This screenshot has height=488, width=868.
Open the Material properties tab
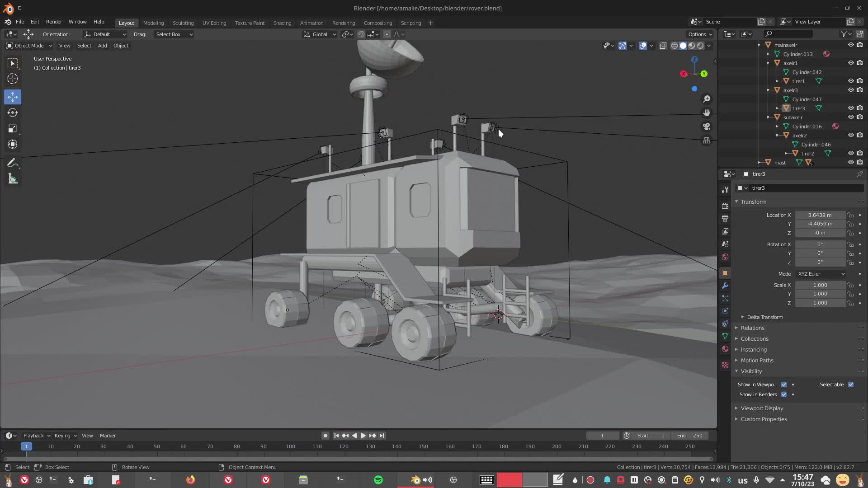coord(725,349)
